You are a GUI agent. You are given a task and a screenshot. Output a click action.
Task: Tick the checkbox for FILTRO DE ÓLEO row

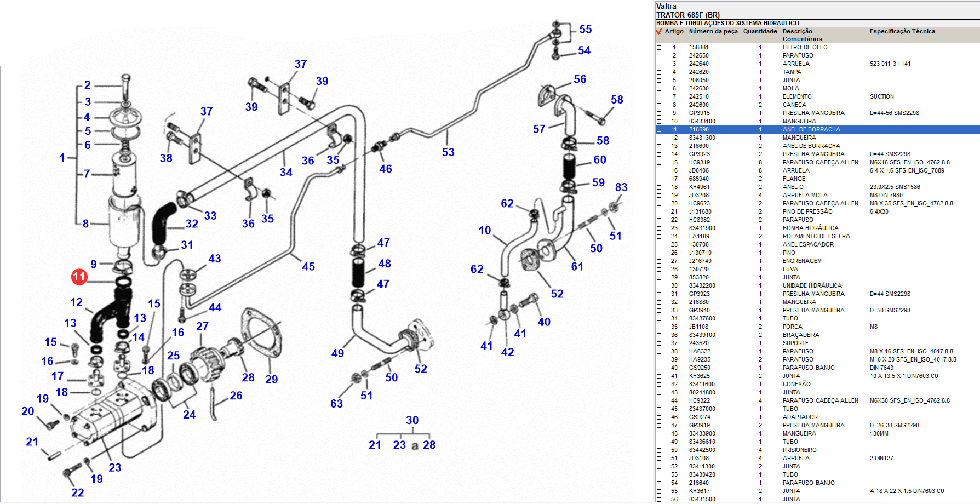coord(659,48)
